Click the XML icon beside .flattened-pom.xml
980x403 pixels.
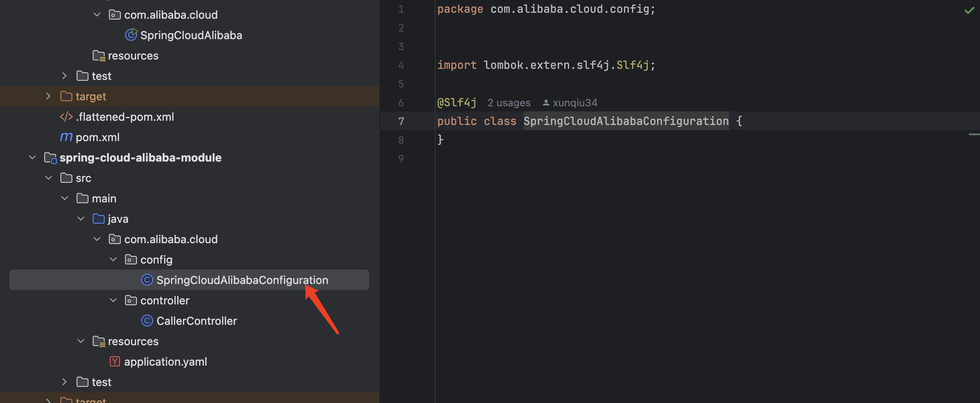66,116
